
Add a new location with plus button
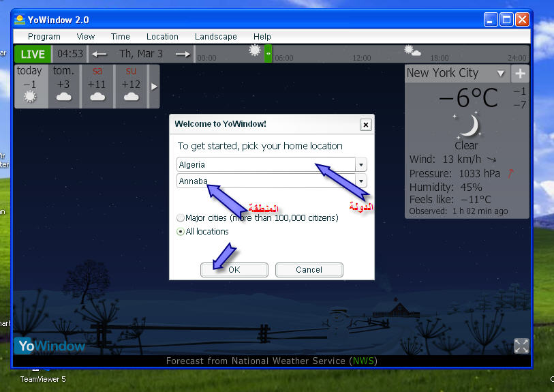[520, 74]
